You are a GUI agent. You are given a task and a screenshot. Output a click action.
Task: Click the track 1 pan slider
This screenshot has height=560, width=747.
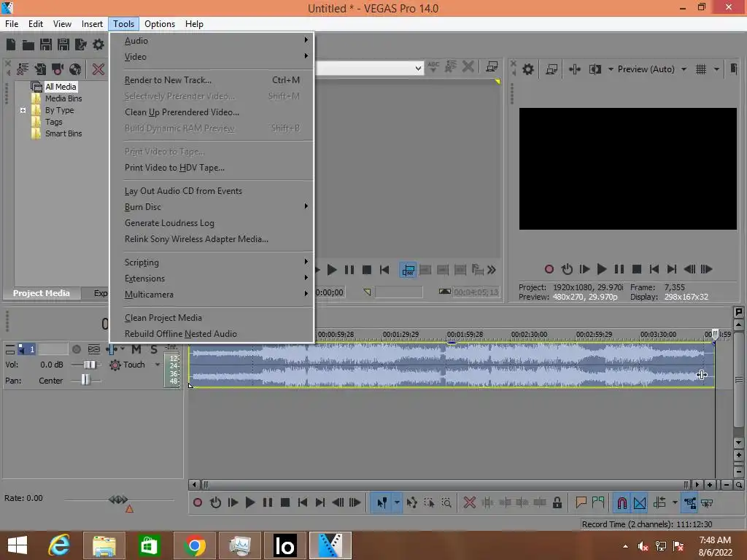pos(85,380)
